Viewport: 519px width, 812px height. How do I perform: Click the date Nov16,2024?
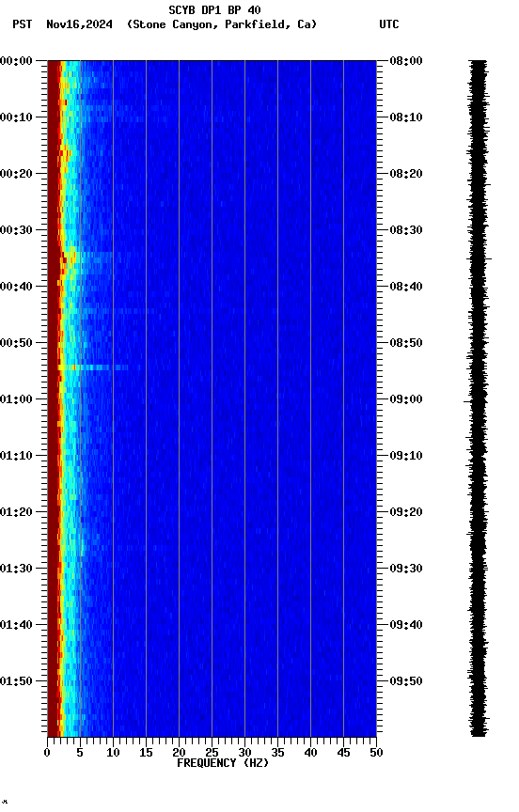tap(79, 24)
